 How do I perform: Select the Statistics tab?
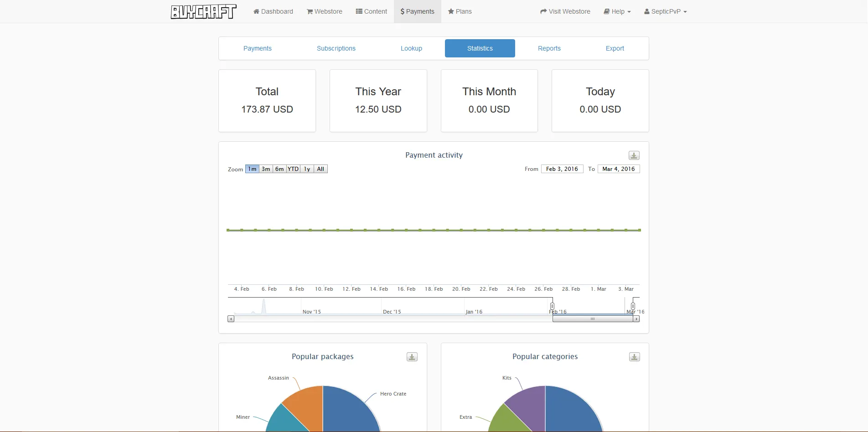point(480,48)
